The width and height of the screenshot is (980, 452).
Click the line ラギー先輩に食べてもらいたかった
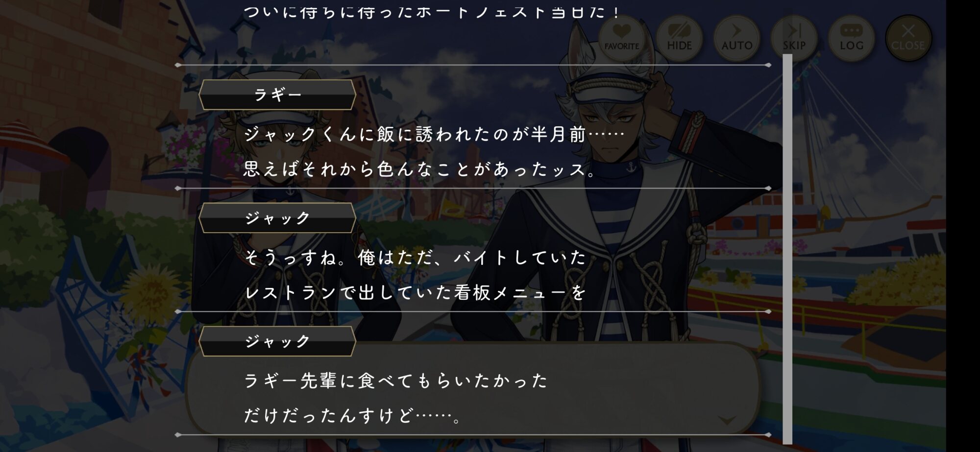click(x=396, y=381)
